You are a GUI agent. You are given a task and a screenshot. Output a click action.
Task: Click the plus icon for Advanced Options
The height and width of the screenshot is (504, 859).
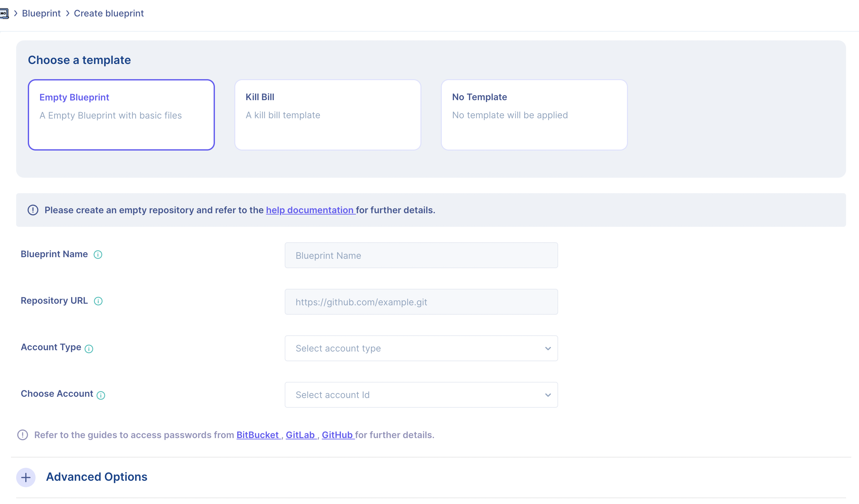click(x=26, y=477)
